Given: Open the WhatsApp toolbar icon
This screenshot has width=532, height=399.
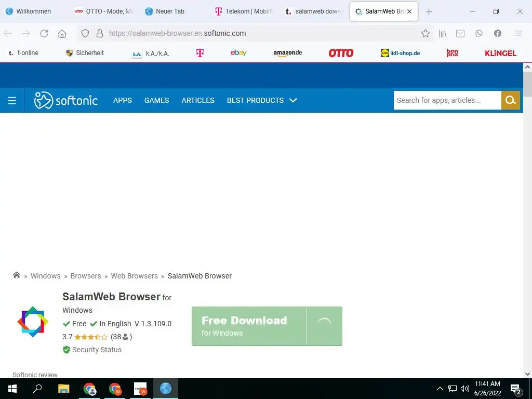Looking at the screenshot, I should (x=478, y=33).
